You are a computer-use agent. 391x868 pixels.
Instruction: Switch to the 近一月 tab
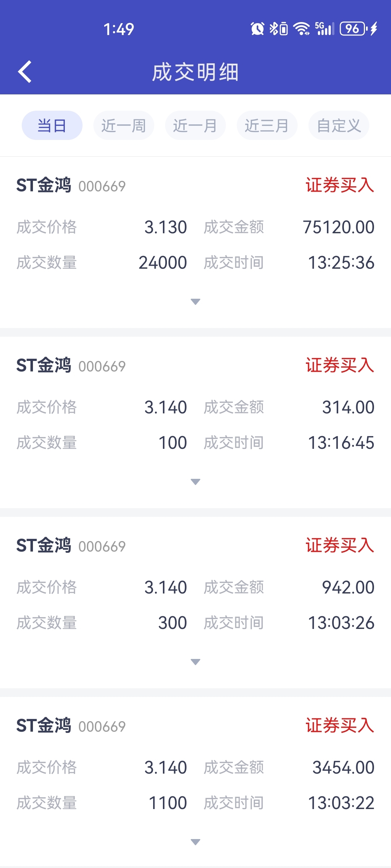pos(195,125)
